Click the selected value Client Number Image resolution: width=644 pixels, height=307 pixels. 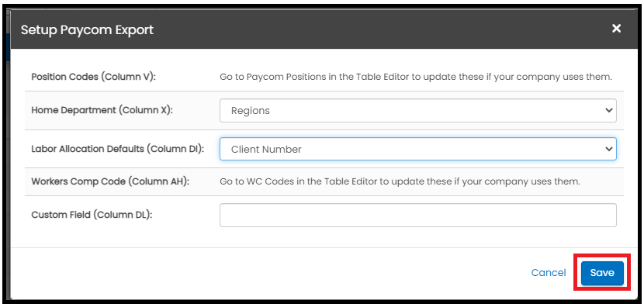coord(266,150)
